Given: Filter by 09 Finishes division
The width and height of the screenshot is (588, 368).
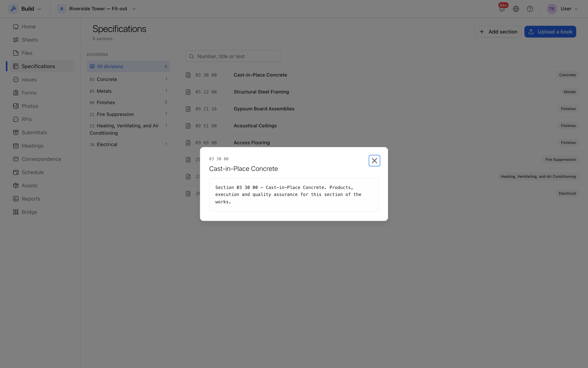Looking at the screenshot, I should pyautogui.click(x=128, y=102).
